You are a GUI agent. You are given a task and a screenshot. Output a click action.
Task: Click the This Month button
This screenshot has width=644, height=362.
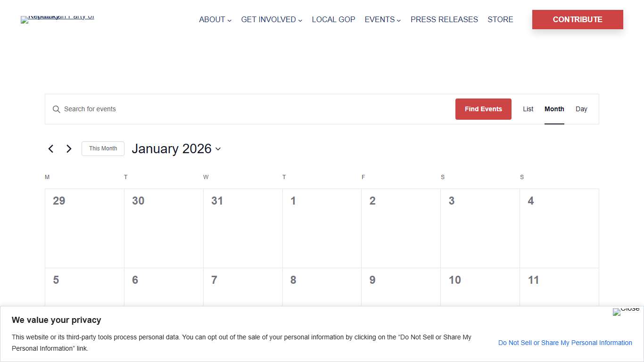tap(103, 148)
